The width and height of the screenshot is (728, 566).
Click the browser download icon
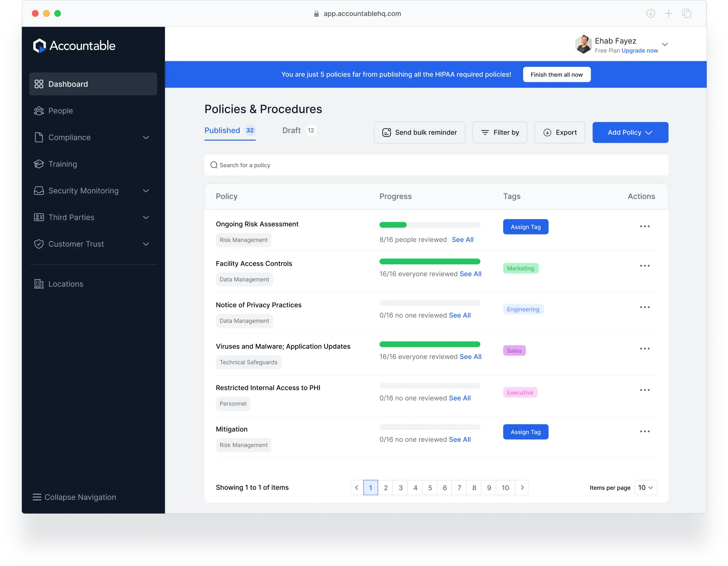[650, 14]
